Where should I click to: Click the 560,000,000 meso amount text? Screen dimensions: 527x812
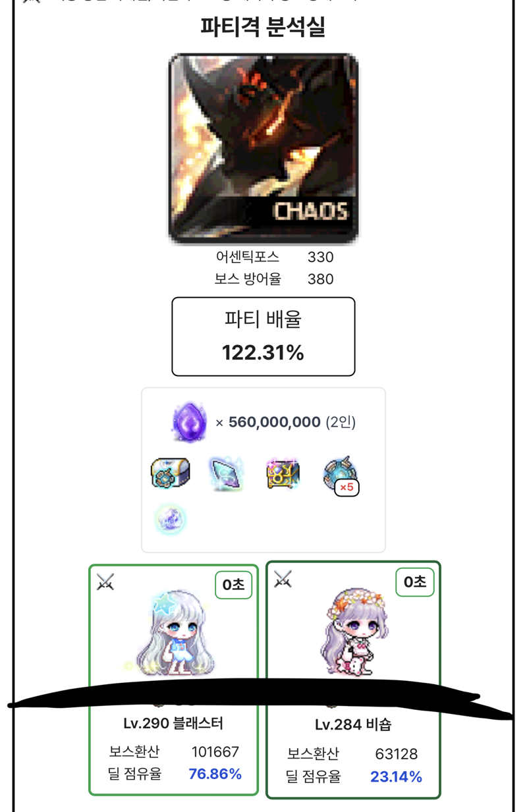pos(275,422)
